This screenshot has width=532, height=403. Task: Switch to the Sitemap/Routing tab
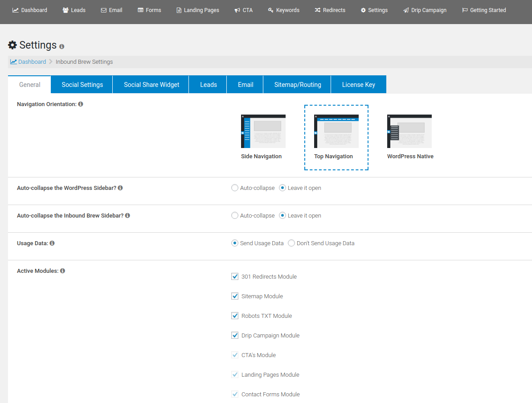(x=298, y=84)
